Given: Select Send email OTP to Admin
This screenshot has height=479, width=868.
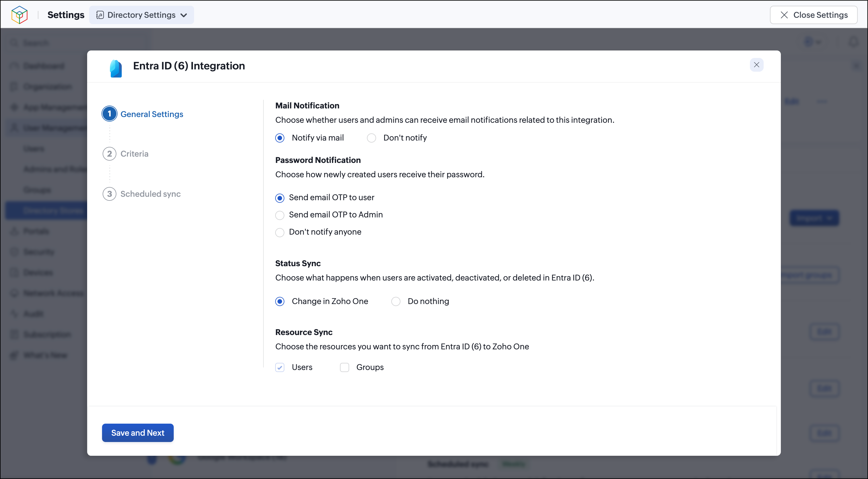Looking at the screenshot, I should [280, 215].
